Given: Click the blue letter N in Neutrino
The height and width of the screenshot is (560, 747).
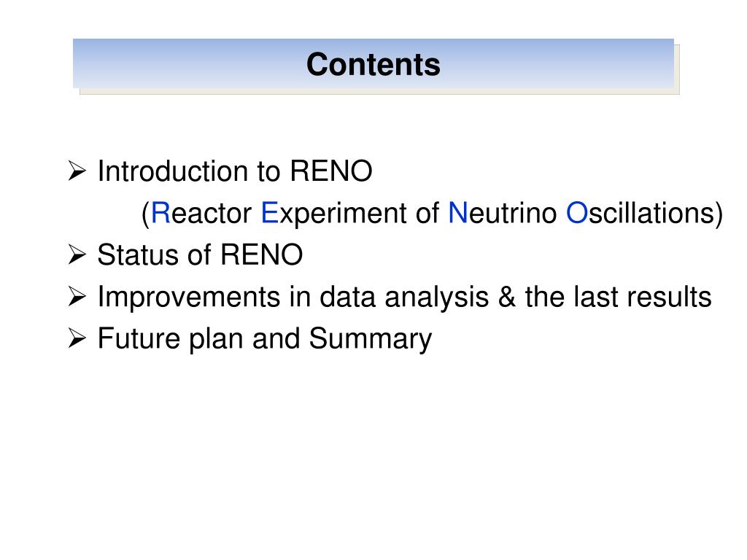Looking at the screenshot, I should 458,212.
